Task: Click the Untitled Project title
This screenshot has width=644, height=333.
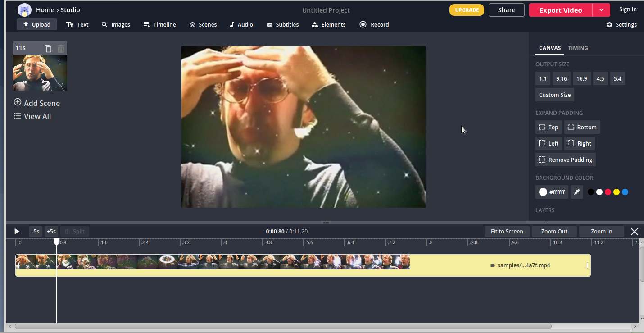Action: click(x=326, y=10)
